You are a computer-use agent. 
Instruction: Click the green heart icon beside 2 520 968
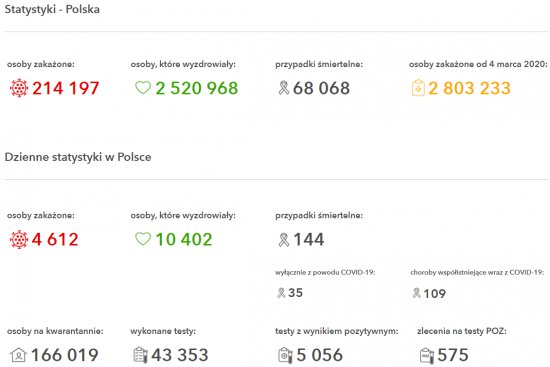[x=143, y=88]
